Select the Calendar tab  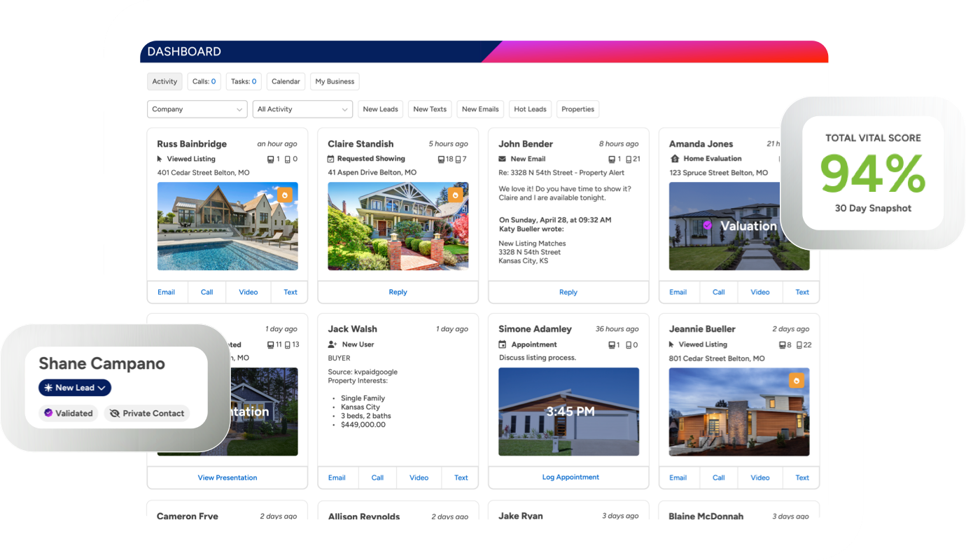pyautogui.click(x=286, y=81)
